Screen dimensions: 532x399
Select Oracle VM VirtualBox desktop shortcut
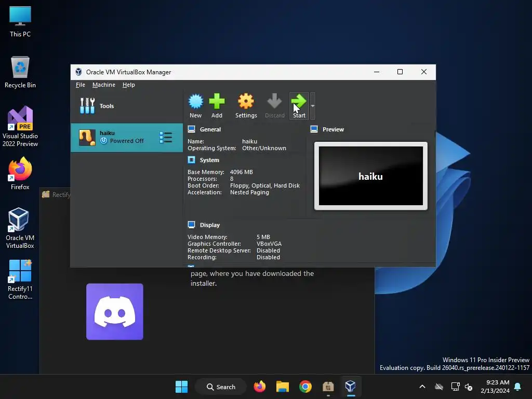[x=20, y=229]
